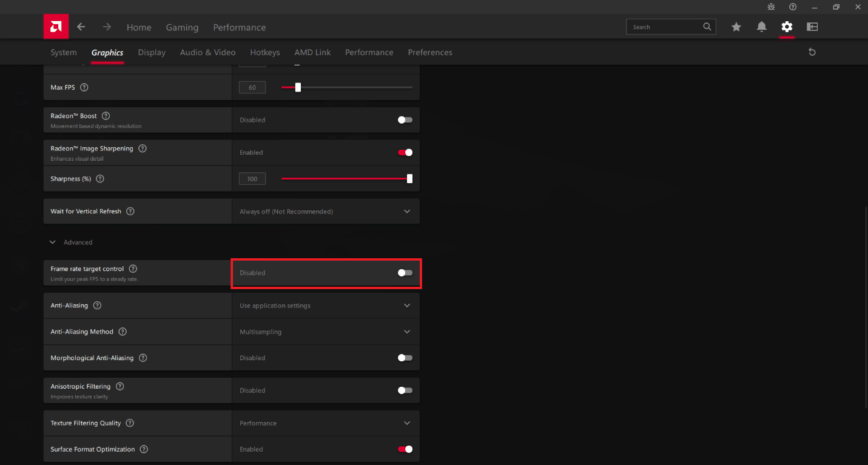Switch to the Hotkeys tab
868x465 pixels.
click(265, 52)
